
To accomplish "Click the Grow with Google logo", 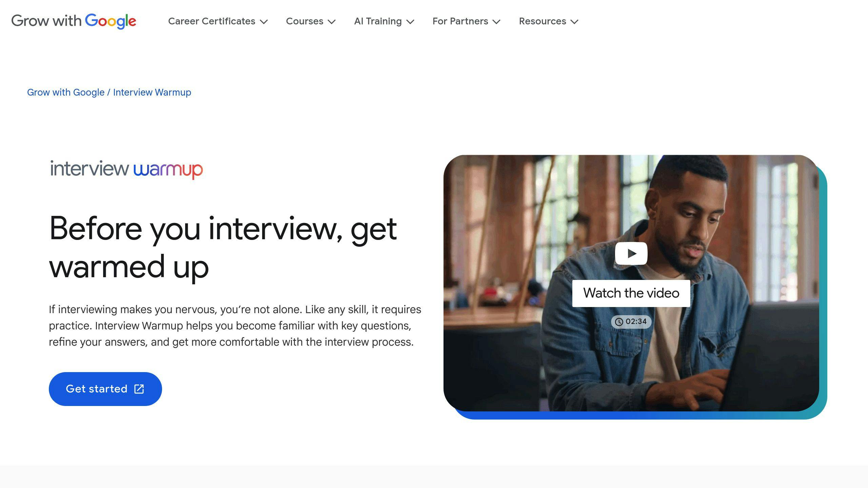I will (x=74, y=21).
